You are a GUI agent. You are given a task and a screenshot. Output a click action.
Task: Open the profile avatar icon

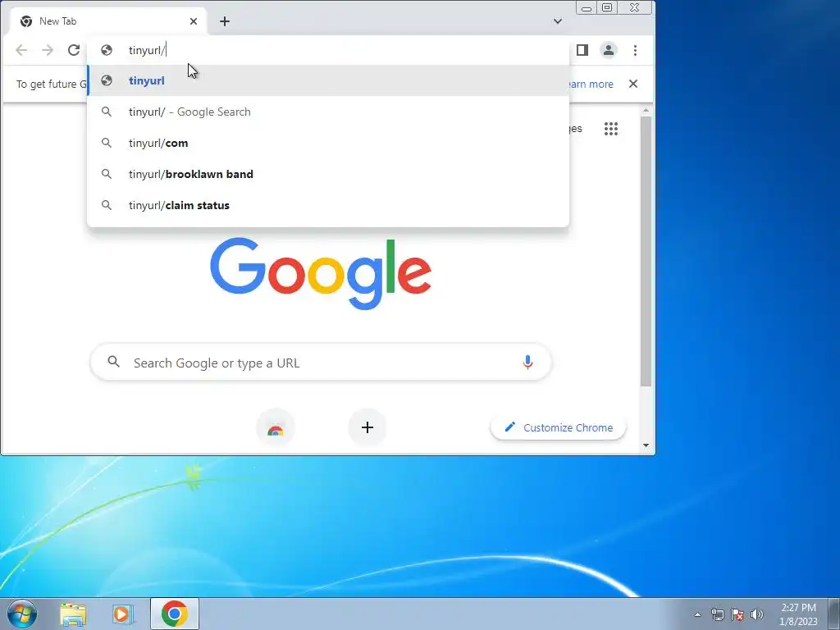click(x=609, y=50)
